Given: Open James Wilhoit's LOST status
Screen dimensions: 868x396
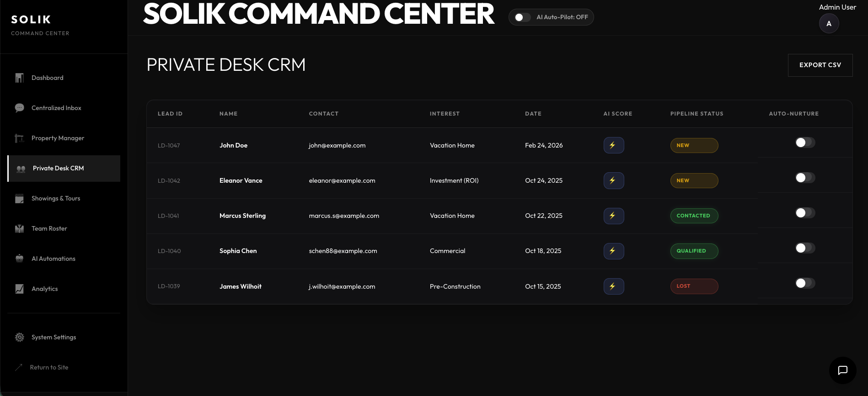Looking at the screenshot, I should coord(694,286).
